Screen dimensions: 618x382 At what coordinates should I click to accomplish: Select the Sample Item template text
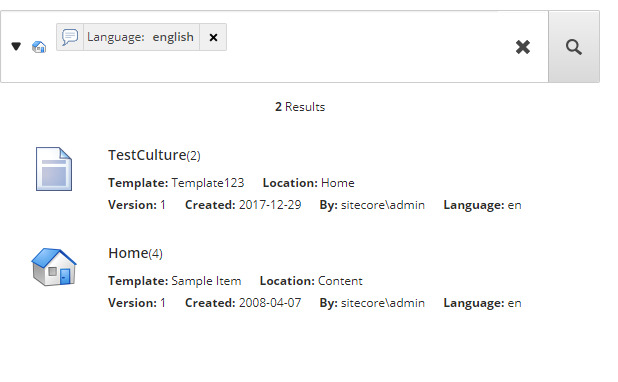click(206, 281)
